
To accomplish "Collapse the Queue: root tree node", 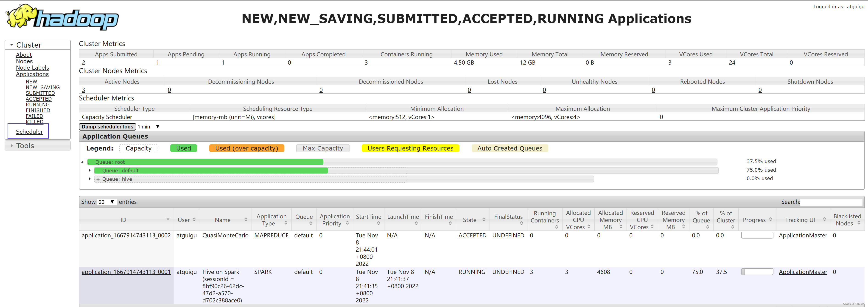I will click(x=82, y=162).
